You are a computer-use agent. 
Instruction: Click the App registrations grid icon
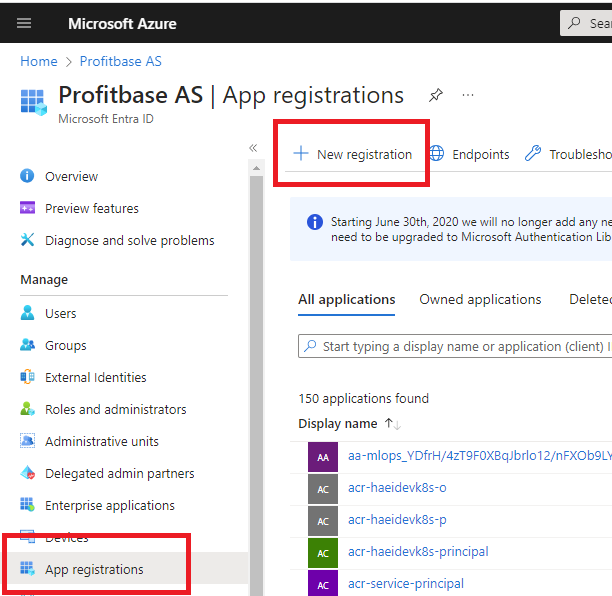pyautogui.click(x=27, y=568)
